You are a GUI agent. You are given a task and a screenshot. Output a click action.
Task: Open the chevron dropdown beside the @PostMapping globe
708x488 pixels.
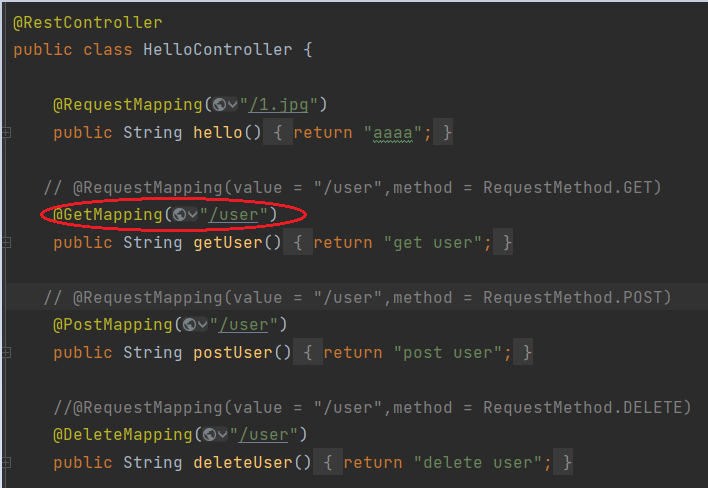(x=203, y=325)
